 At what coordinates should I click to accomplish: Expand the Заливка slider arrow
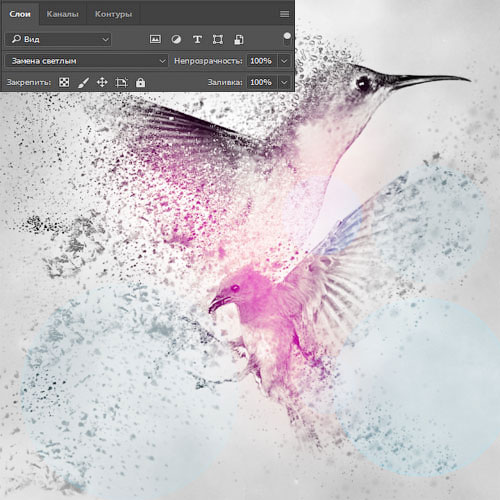(x=284, y=82)
